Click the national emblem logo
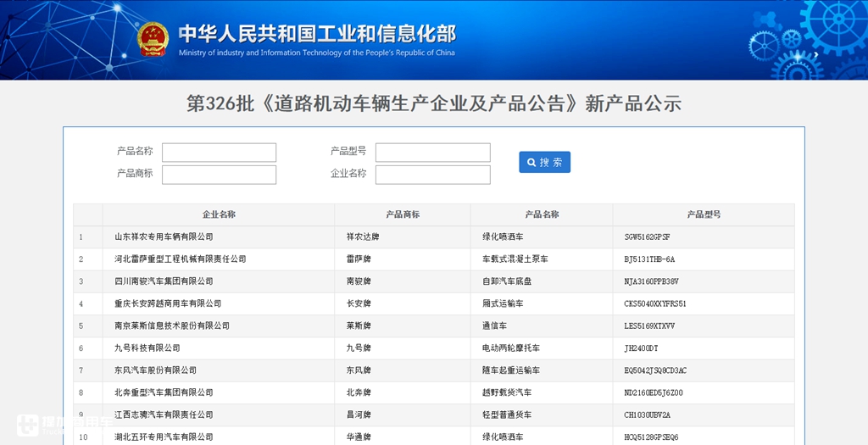 pos(153,39)
